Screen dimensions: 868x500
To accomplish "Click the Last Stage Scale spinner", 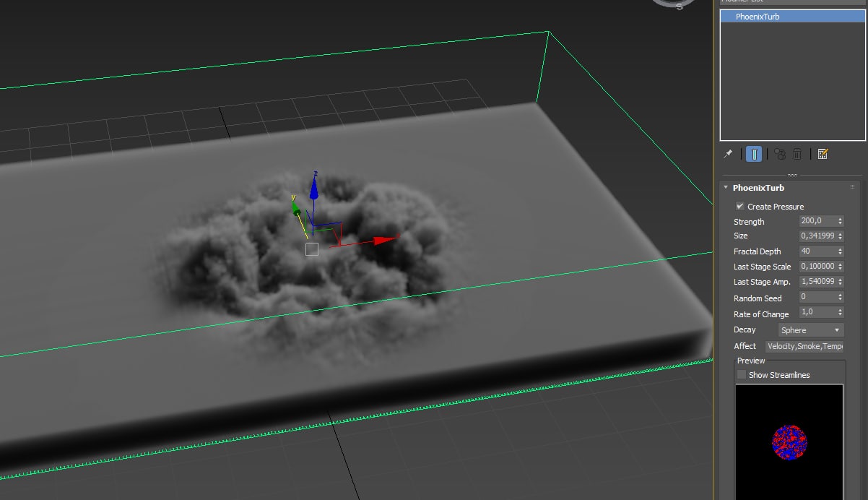I will [x=841, y=267].
